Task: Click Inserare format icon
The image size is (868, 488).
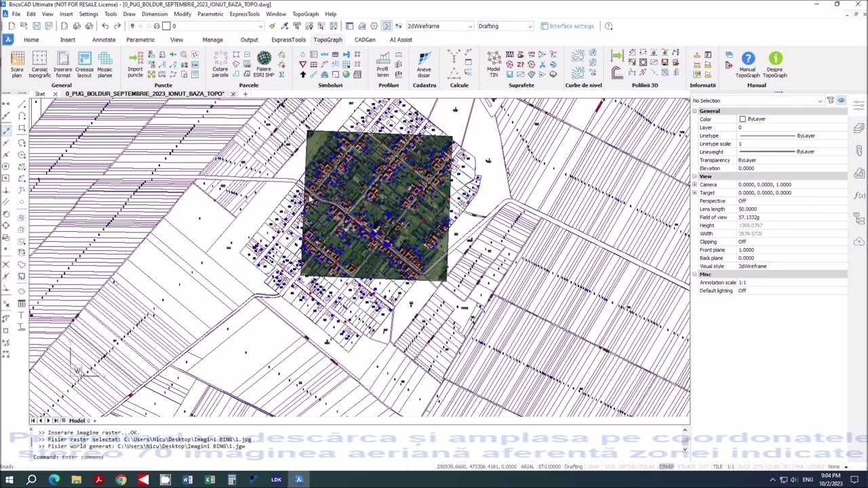Action: [62, 64]
